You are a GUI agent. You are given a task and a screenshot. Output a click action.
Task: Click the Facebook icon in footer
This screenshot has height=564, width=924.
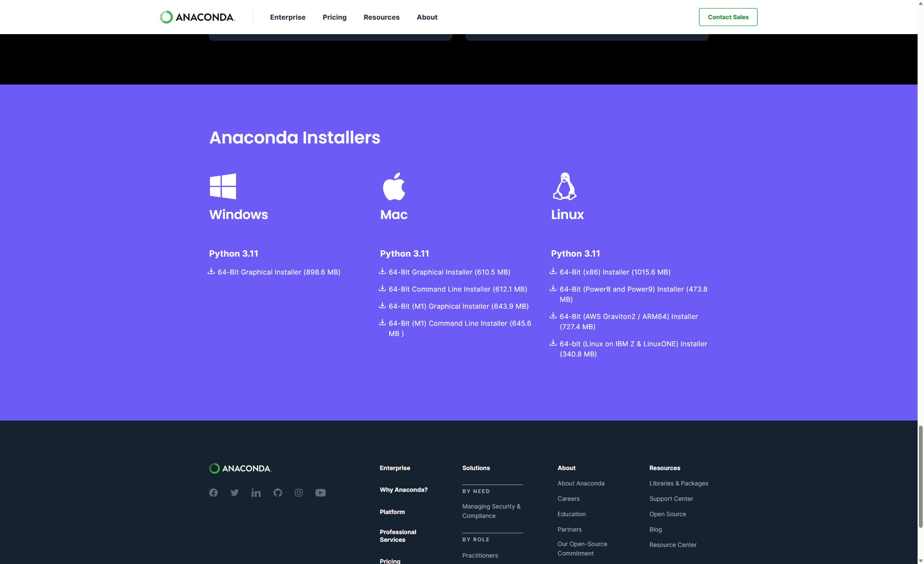(x=213, y=493)
